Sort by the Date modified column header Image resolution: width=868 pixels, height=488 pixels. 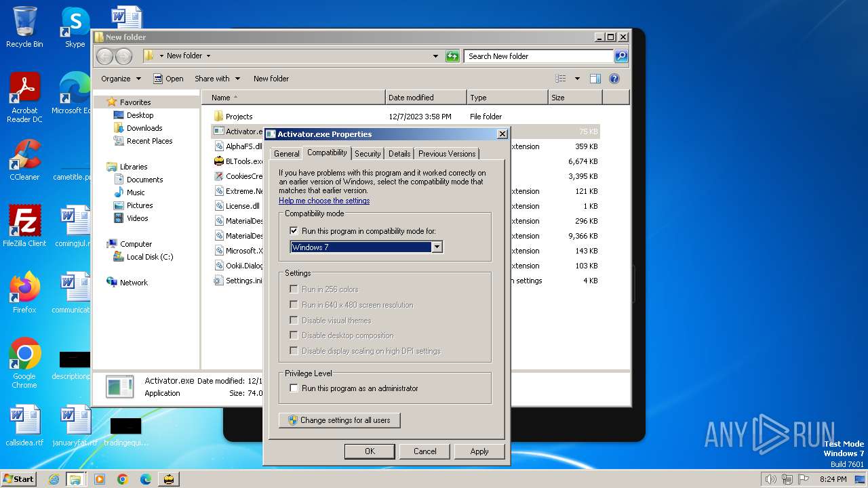point(426,98)
